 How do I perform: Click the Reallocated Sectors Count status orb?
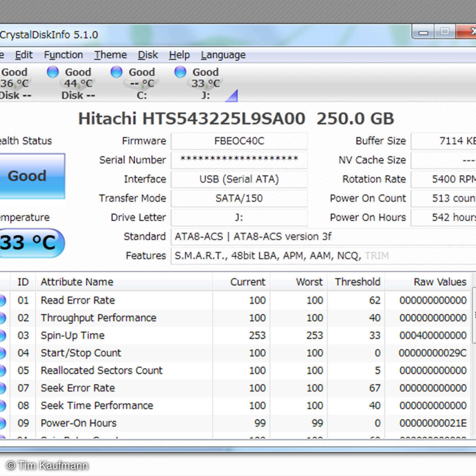point(2,370)
